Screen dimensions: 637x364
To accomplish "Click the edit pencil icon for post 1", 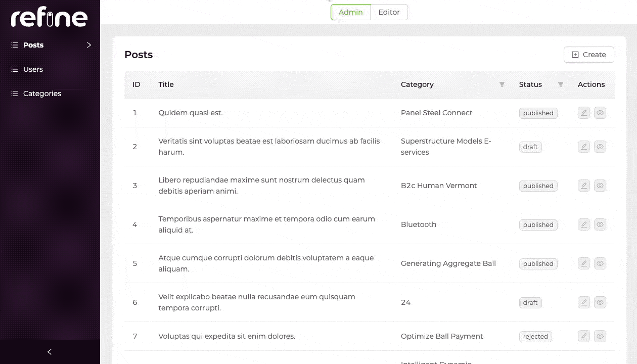I will 584,113.
